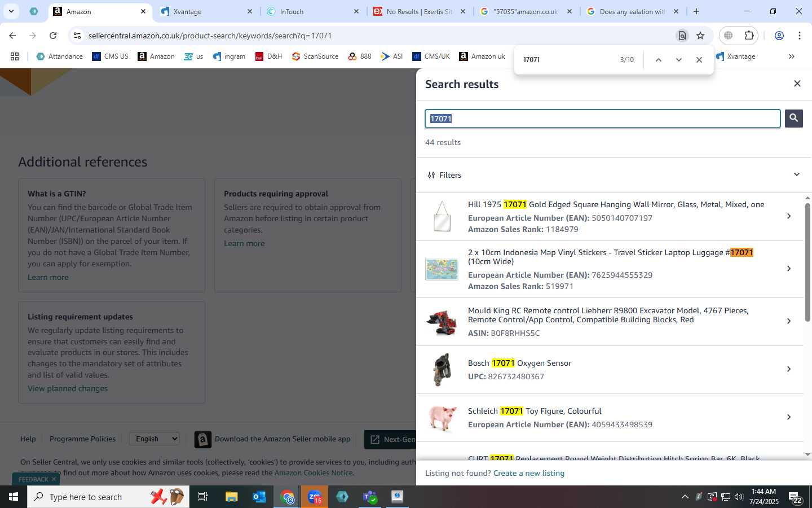
Task: Switch to the 57035 amazon.co.uk tab
Action: (526, 11)
